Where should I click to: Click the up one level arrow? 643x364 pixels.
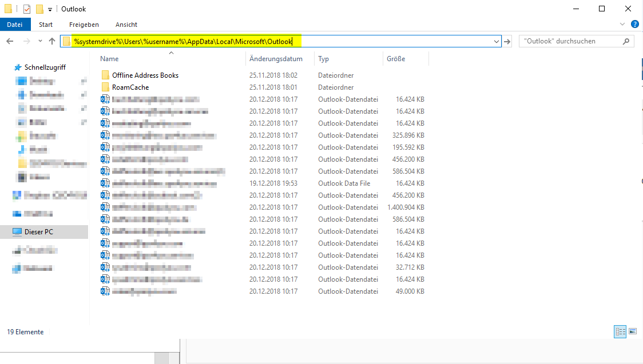pos(52,41)
